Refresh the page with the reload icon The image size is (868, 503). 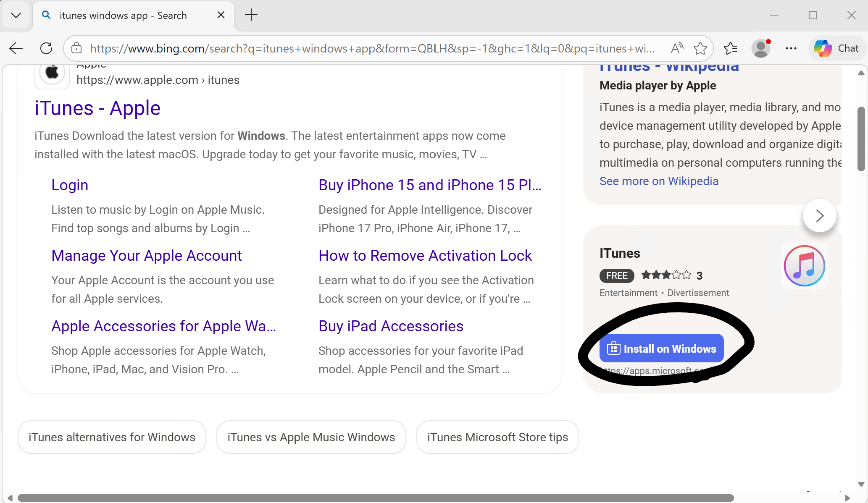click(x=46, y=48)
